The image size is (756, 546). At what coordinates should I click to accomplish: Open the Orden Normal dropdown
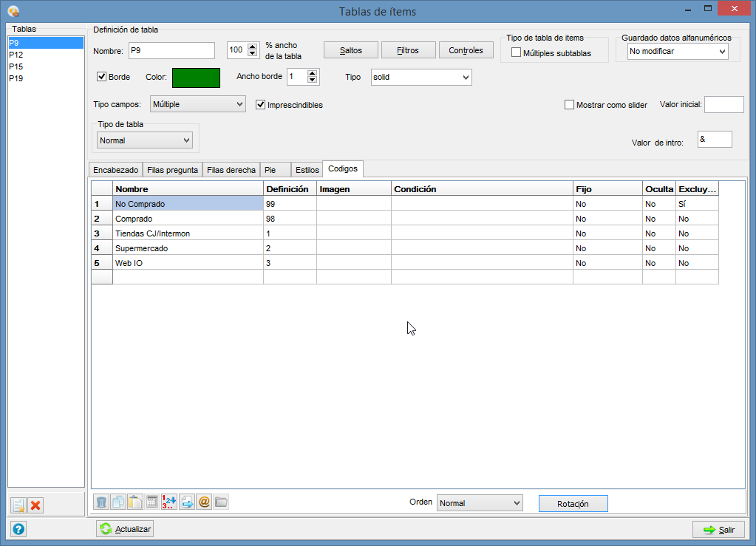point(480,503)
